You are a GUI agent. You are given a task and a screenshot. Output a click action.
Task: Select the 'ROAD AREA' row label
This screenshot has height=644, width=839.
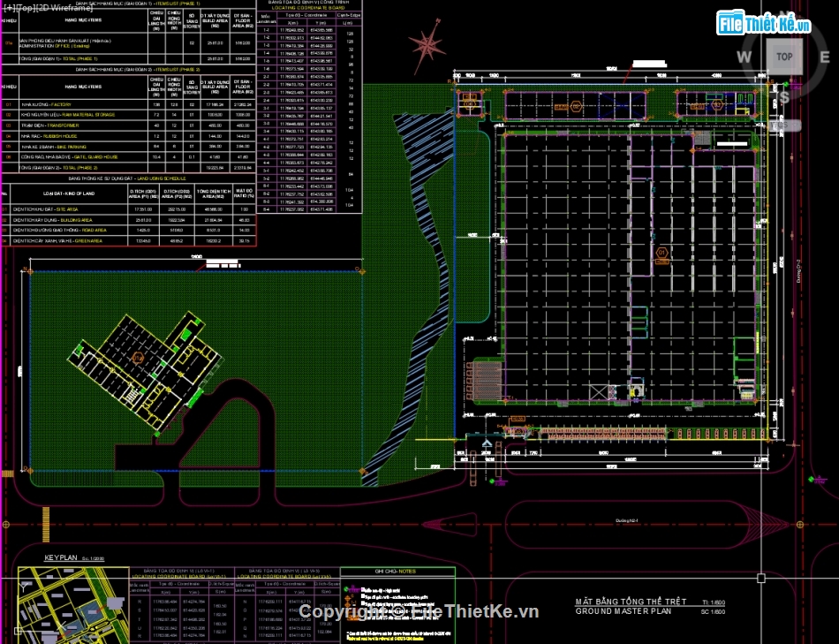[x=94, y=231]
